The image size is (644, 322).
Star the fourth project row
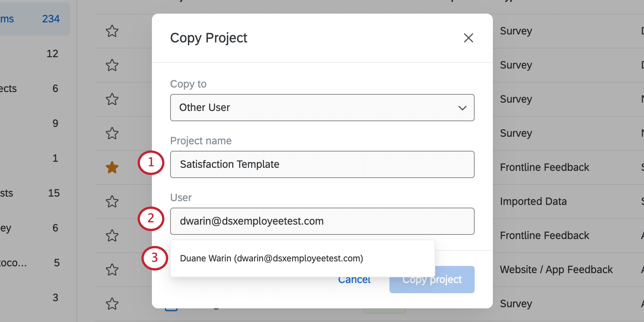pyautogui.click(x=112, y=133)
